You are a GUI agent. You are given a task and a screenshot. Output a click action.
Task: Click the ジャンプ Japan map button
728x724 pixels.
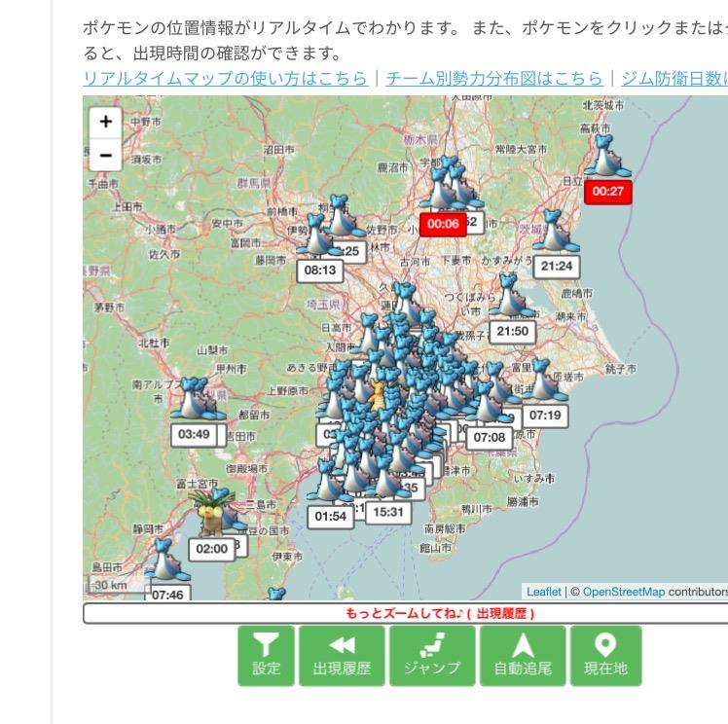click(x=432, y=655)
